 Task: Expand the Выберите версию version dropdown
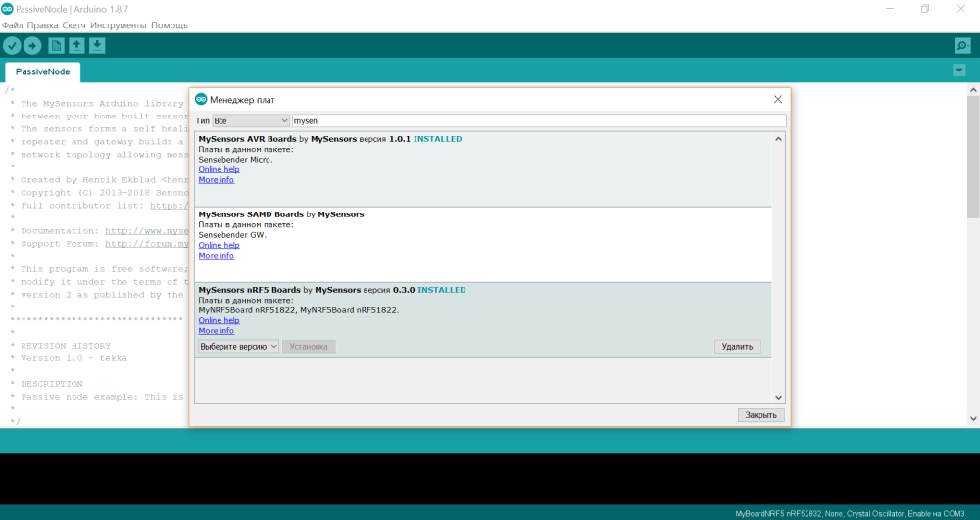pyautogui.click(x=239, y=347)
